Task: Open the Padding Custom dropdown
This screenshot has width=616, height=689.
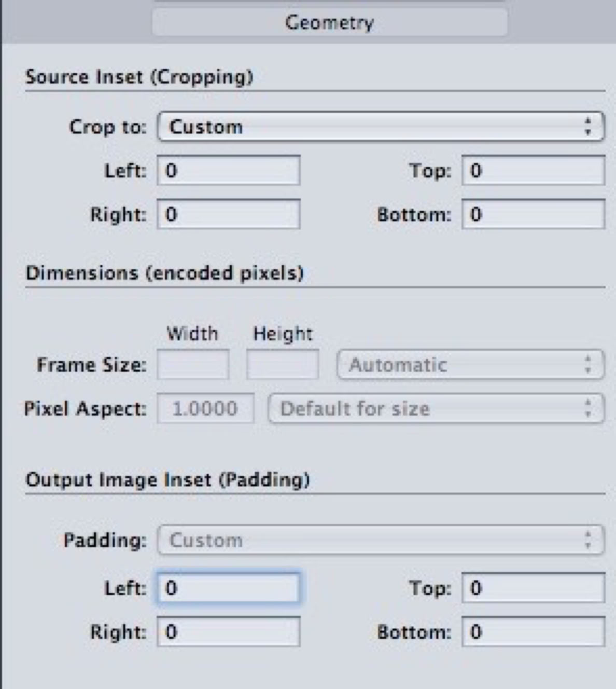Action: tap(381, 540)
